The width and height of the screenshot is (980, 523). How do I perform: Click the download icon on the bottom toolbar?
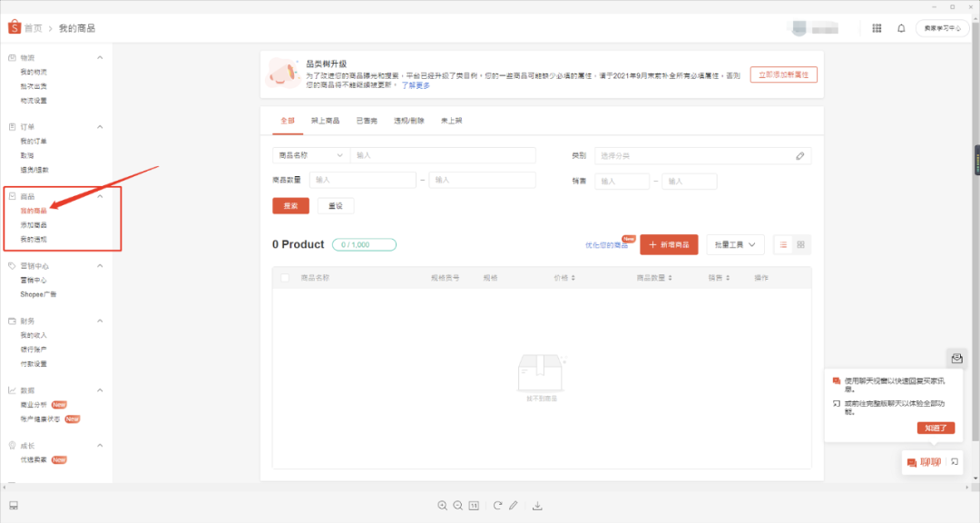pos(538,506)
